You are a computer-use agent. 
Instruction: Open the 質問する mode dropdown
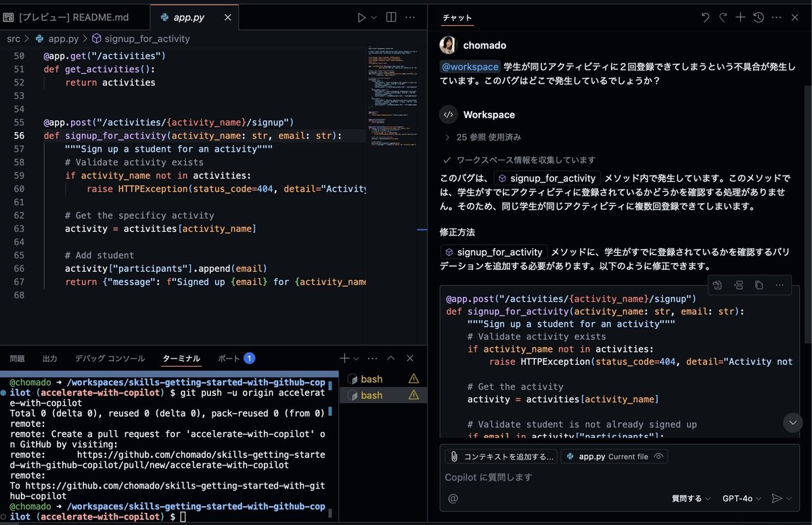click(x=691, y=499)
